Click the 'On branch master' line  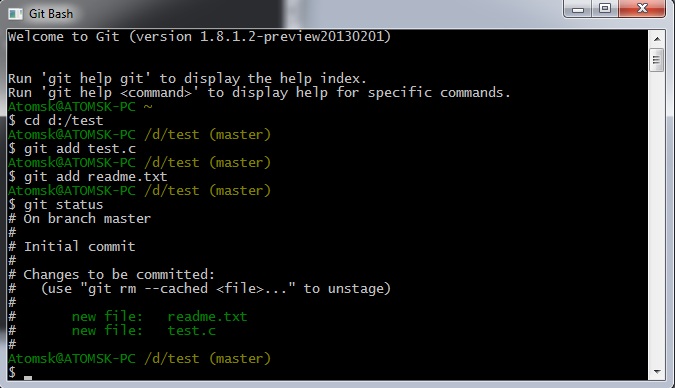pos(87,218)
